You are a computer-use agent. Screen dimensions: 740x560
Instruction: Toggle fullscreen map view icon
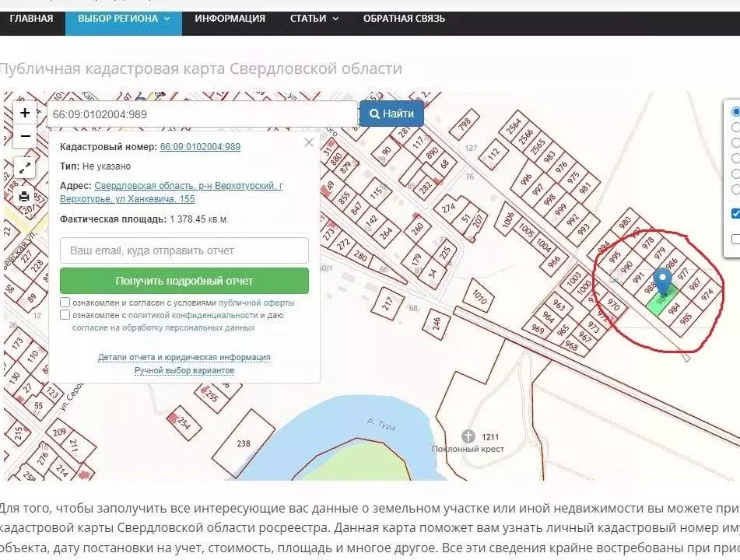[25, 167]
